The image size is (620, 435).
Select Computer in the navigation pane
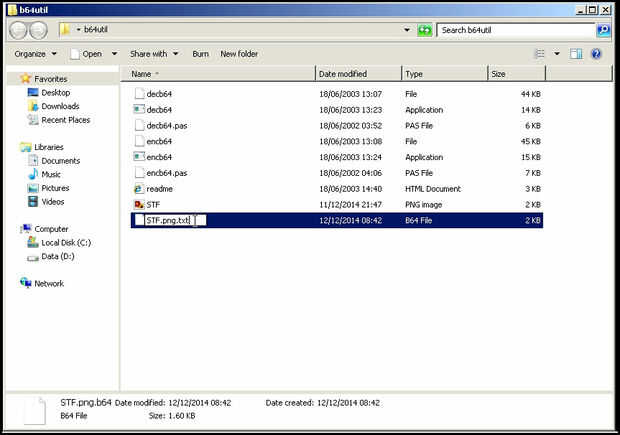(51, 229)
